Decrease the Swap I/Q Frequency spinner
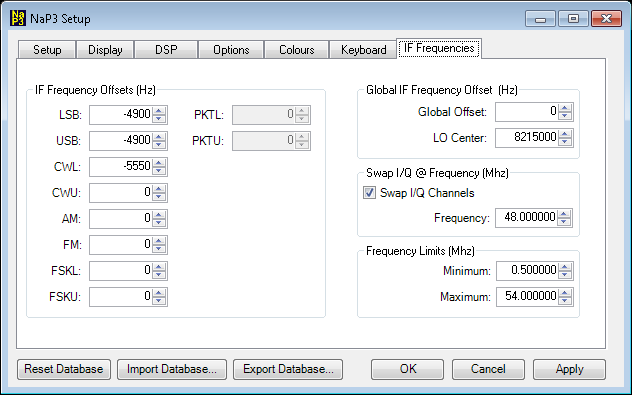632x395 pixels. tap(564, 222)
